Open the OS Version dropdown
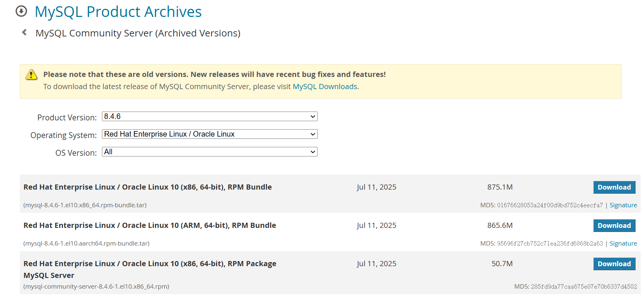 tap(209, 152)
